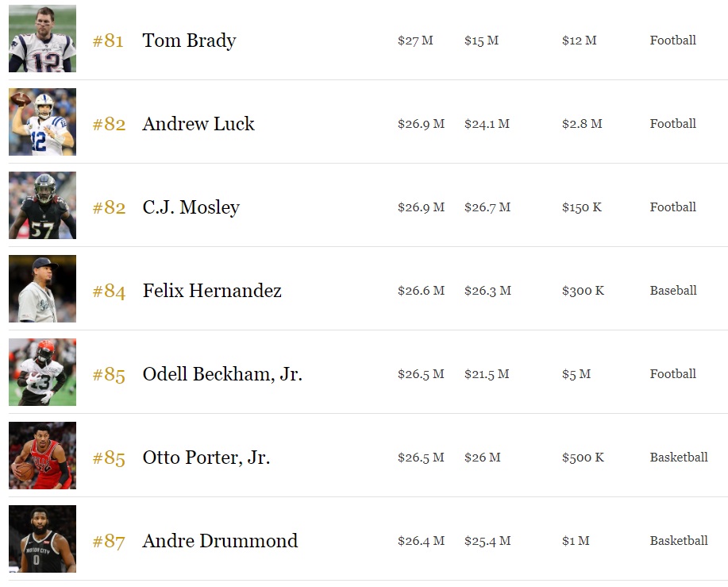Viewport: 728px width, 587px height.
Task: Open the Otto Porter, Jr. name link
Action: point(206,458)
